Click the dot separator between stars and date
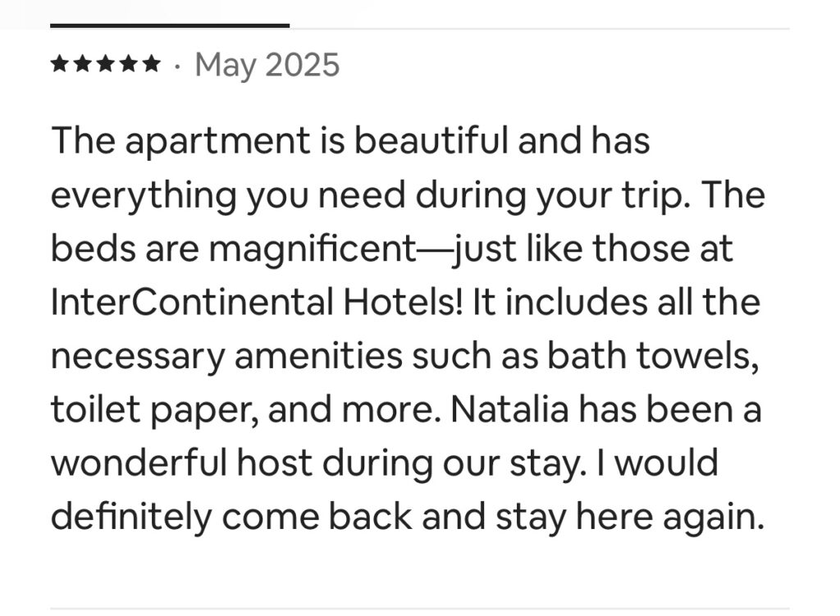This screenshot has height=616, width=840. (x=177, y=65)
